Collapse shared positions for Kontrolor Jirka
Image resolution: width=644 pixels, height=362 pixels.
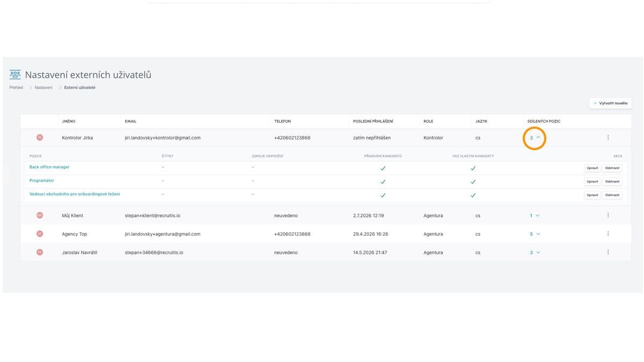535,138
